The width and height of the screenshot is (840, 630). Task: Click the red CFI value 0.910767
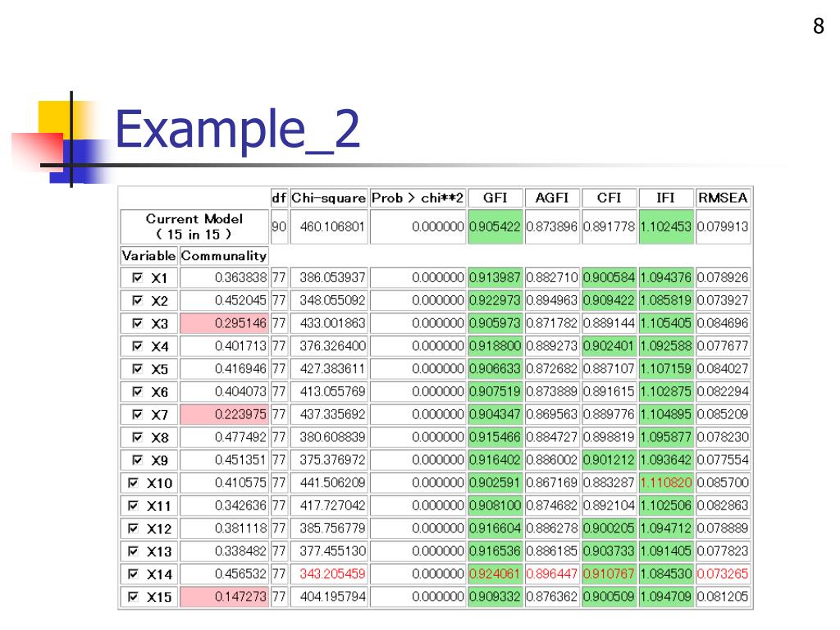click(609, 573)
